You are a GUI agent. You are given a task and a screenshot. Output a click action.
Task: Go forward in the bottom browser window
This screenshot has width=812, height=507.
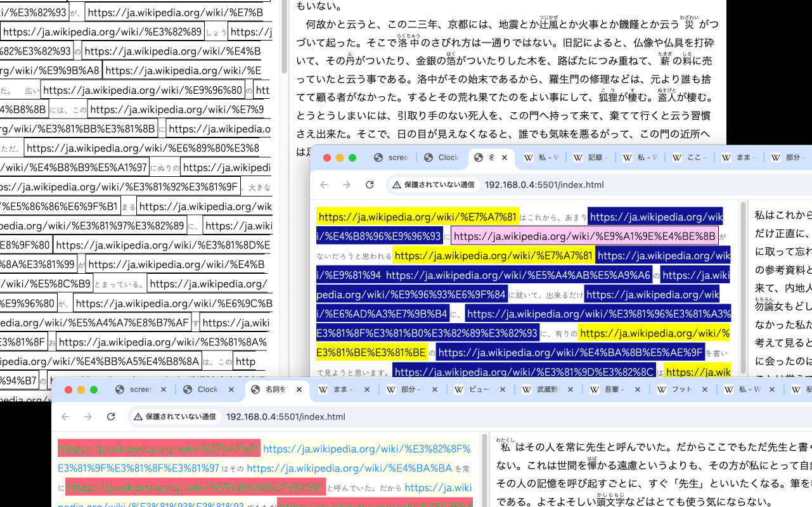click(x=87, y=416)
